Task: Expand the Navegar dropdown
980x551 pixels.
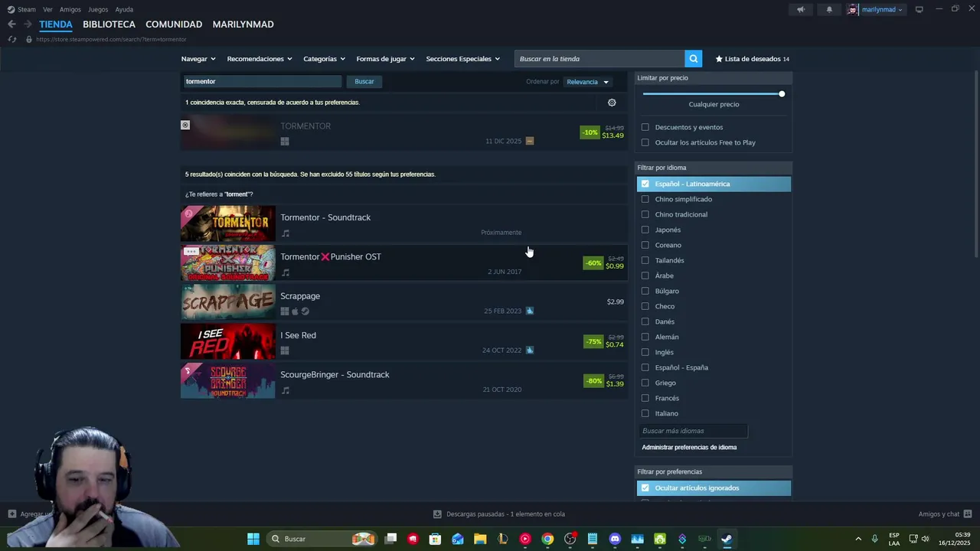Action: pyautogui.click(x=198, y=59)
